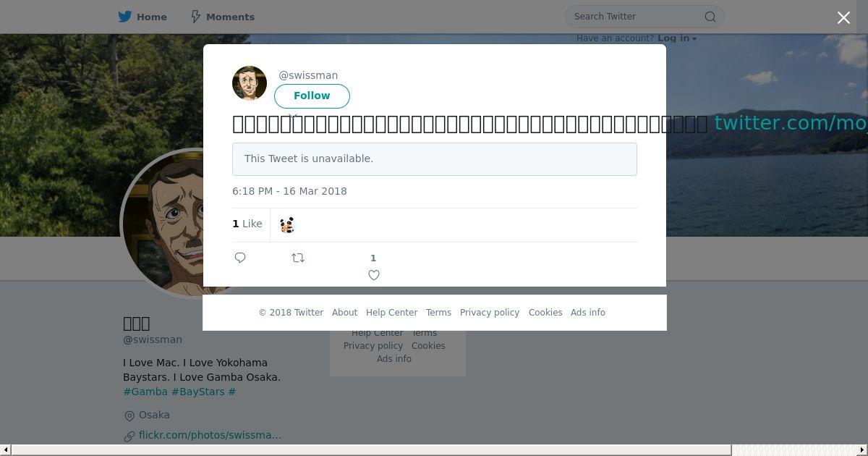Click Privacy policy in the background page footer
The width and height of the screenshot is (868, 456).
point(373,346)
